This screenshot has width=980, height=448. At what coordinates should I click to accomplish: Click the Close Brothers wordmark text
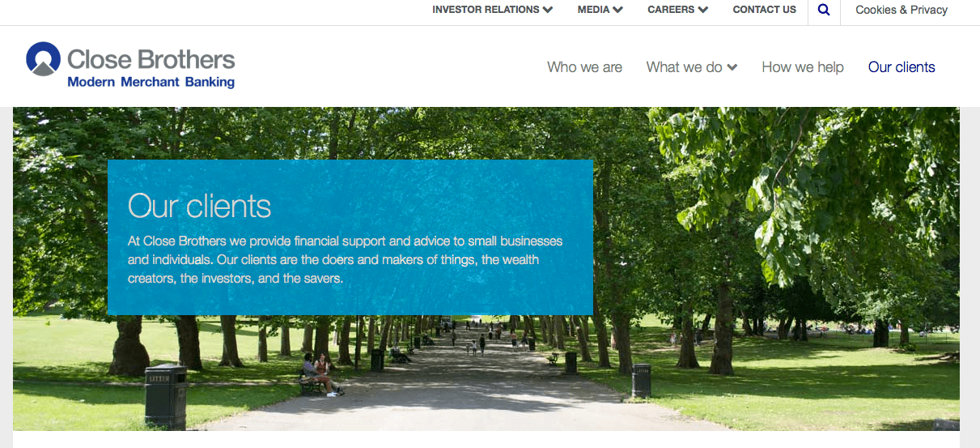tap(151, 59)
